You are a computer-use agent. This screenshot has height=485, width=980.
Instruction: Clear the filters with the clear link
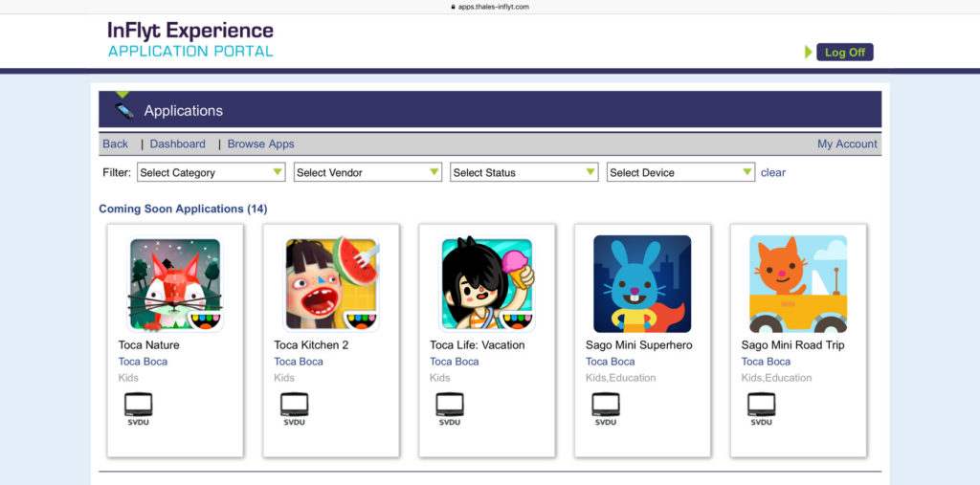tap(772, 172)
